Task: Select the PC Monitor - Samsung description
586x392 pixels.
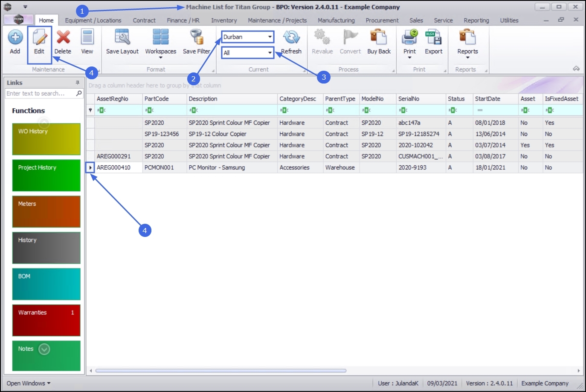Action: (232, 167)
